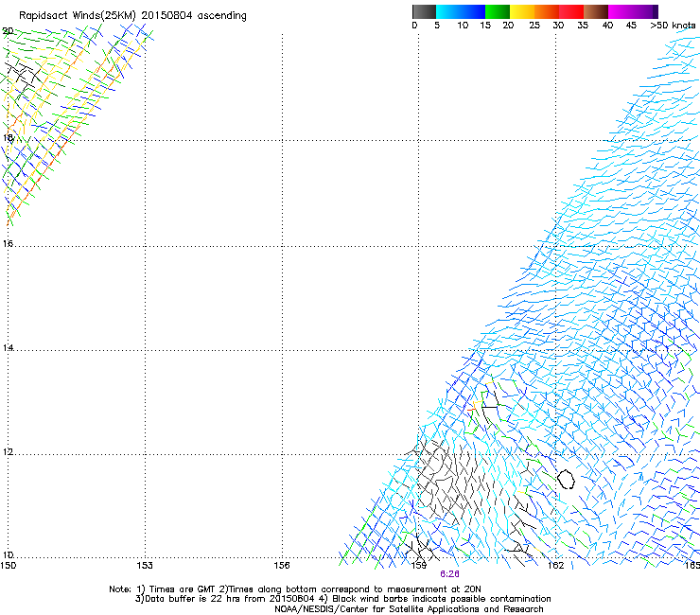Viewport: 700px width, 615px height.
Task: Click the green 15-20 knots legend segment
Action: pos(498,11)
